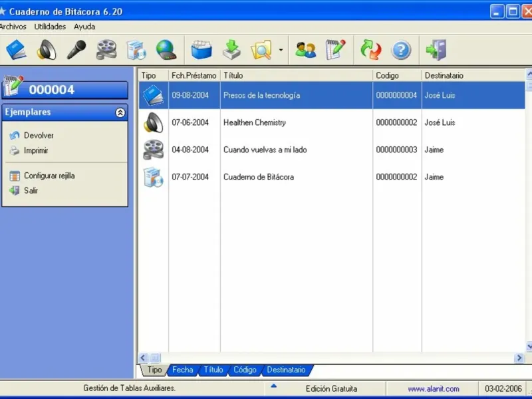Click Configurar rejilla in the side panel

[49, 176]
